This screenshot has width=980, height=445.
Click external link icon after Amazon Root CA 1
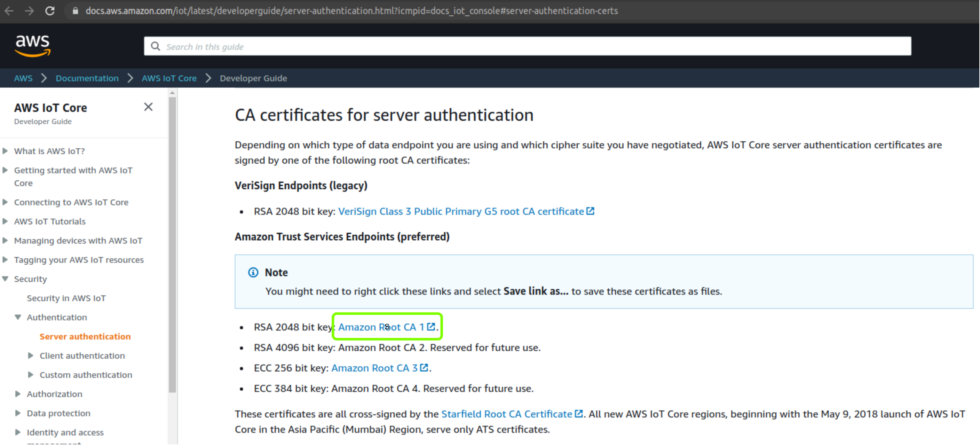coord(431,326)
